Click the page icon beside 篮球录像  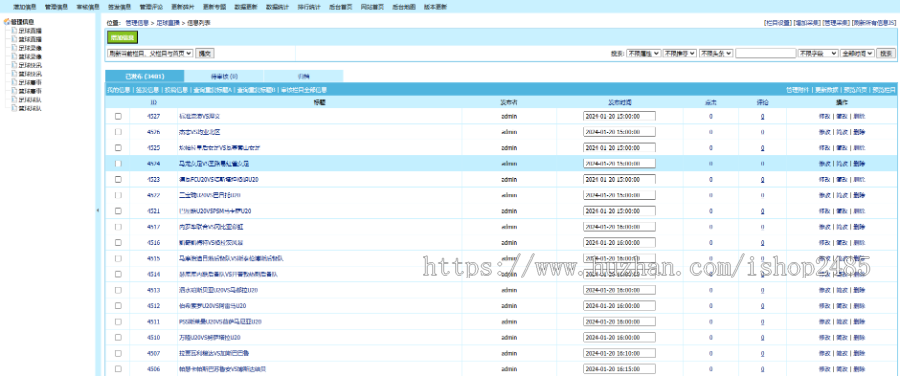[x=15, y=56]
